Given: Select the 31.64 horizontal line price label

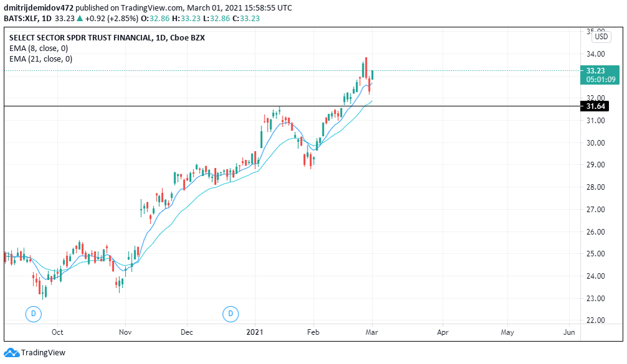Looking at the screenshot, I should click(x=595, y=106).
